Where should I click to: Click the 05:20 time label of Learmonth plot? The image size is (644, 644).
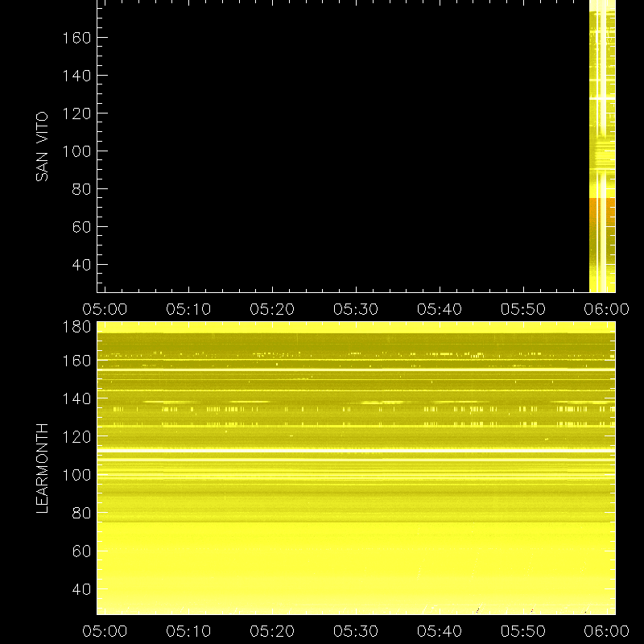272,631
